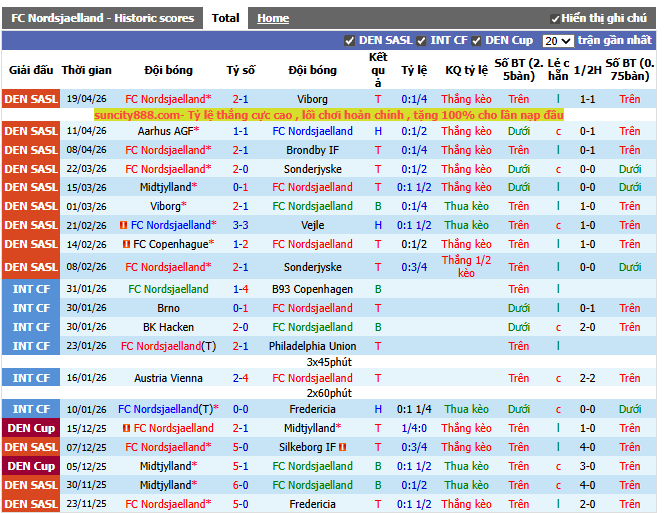The width and height of the screenshot is (665, 513).
Task: Click the DEN Cup badge on 15/12/25 row
Action: 30,428
